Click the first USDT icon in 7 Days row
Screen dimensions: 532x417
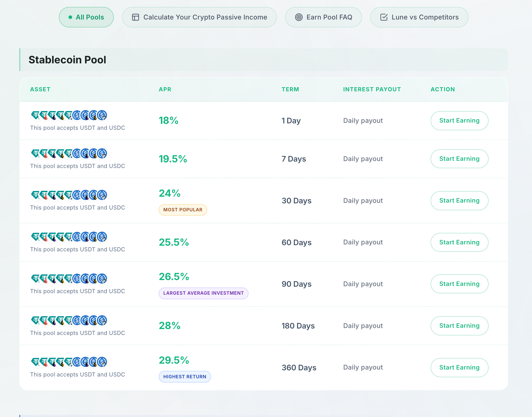[36, 153]
